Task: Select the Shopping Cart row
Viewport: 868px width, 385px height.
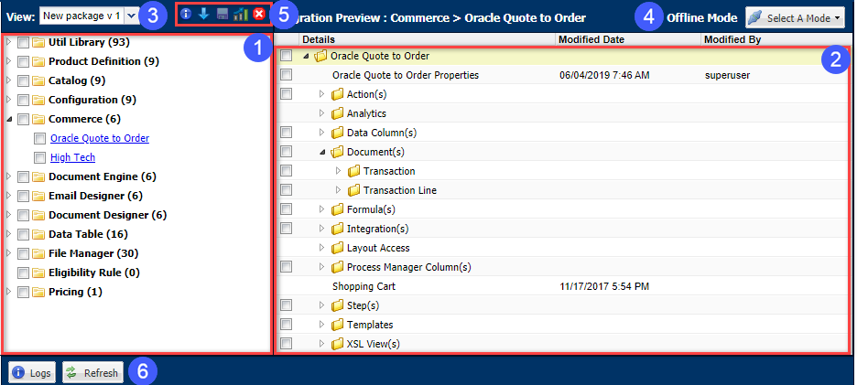Action: coord(363,286)
